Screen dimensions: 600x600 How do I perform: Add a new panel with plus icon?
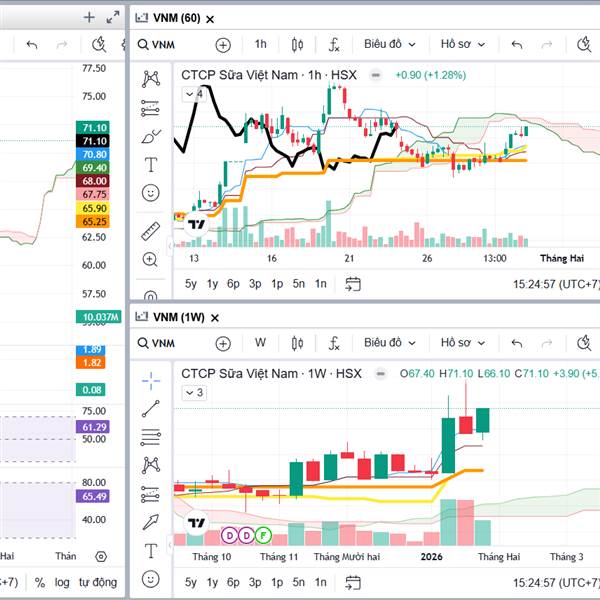[89, 17]
